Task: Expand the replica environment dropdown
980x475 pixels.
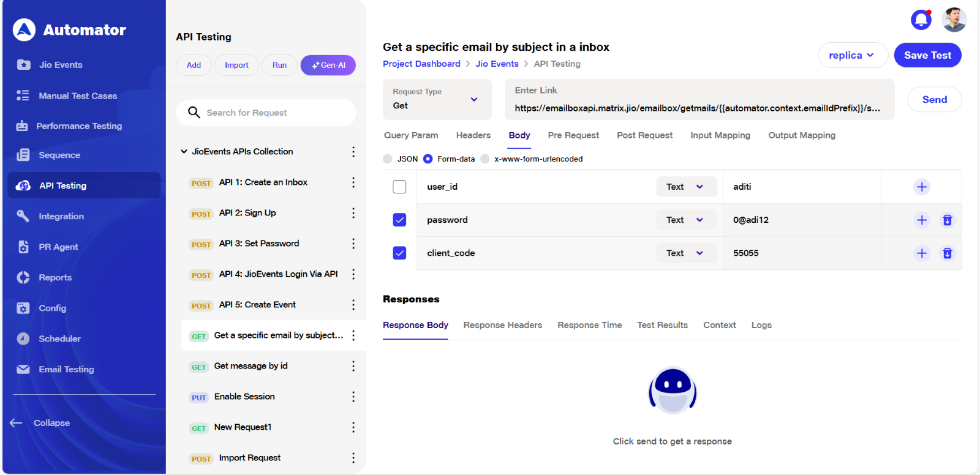Action: point(853,55)
